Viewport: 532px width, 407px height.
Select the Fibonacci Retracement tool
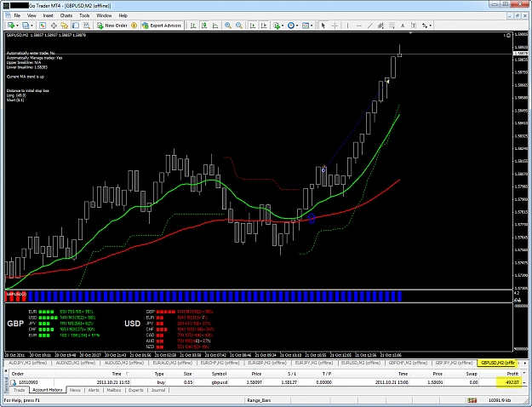(x=392, y=26)
